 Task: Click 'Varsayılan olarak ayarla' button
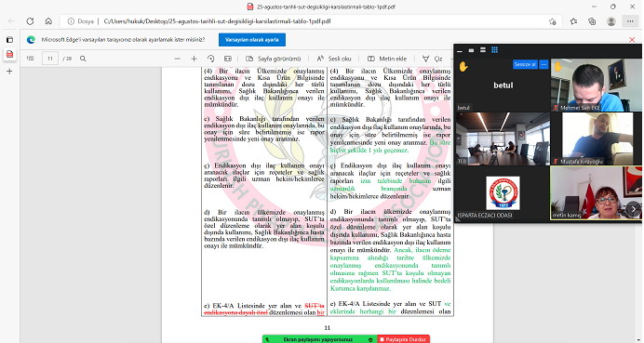(x=252, y=40)
